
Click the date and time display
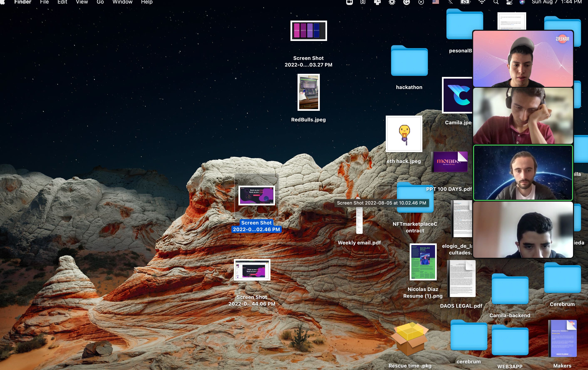(x=557, y=2)
